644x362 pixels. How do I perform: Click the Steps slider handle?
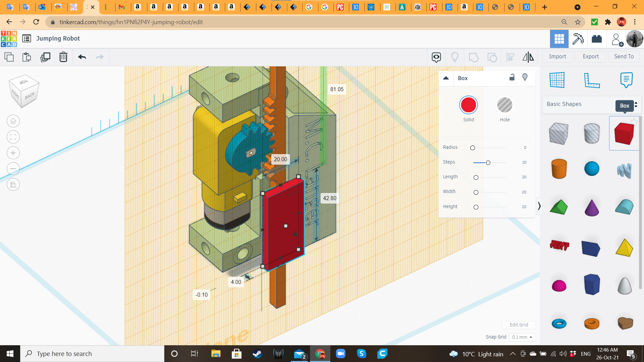[488, 163]
